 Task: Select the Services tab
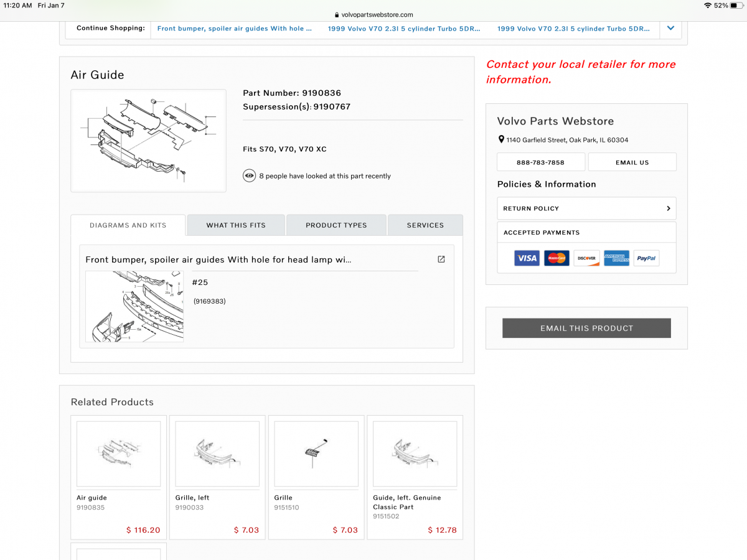[x=425, y=225]
